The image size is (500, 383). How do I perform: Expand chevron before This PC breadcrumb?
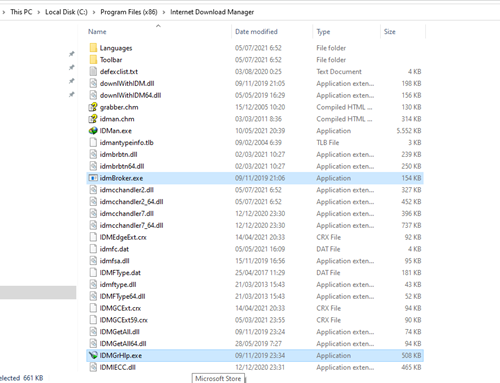4,12
